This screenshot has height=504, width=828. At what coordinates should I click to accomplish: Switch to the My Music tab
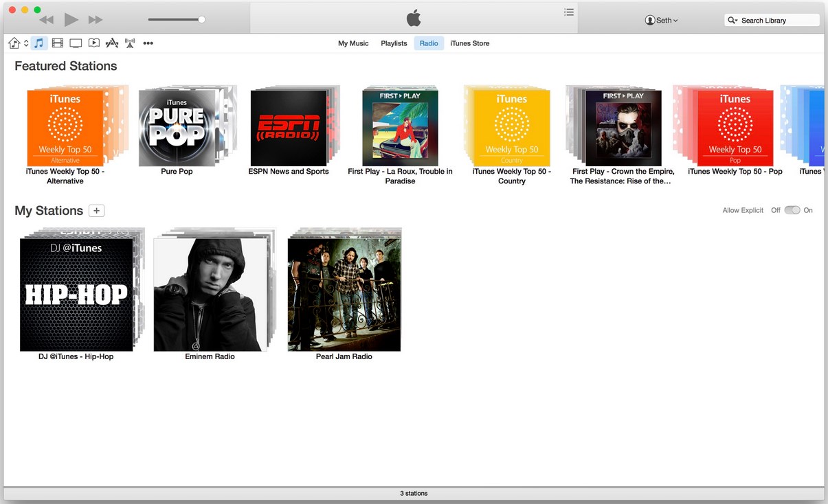click(353, 43)
